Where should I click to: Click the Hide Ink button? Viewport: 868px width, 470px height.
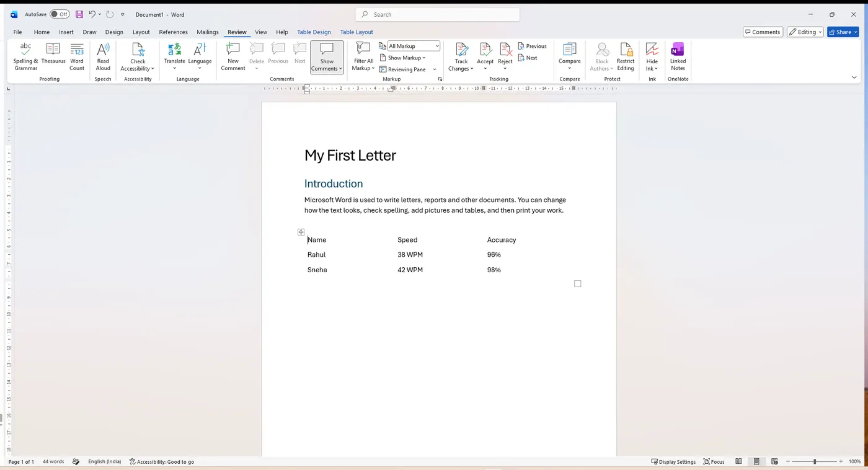pos(652,56)
